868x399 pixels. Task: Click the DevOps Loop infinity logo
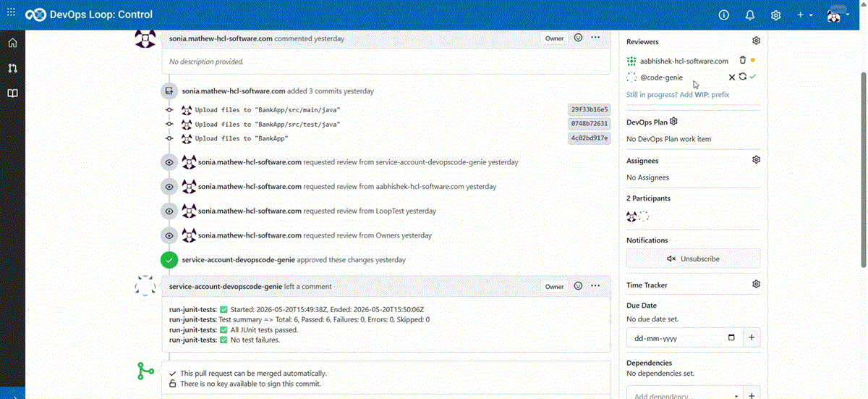click(35, 14)
